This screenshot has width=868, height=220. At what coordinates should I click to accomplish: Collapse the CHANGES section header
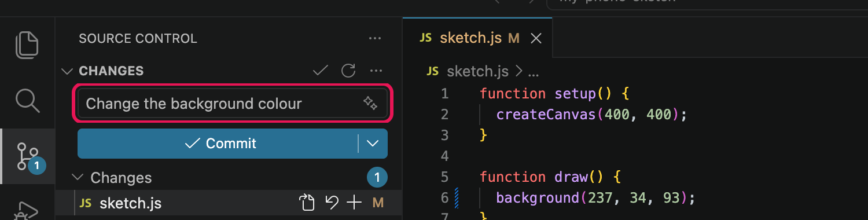coord(68,71)
